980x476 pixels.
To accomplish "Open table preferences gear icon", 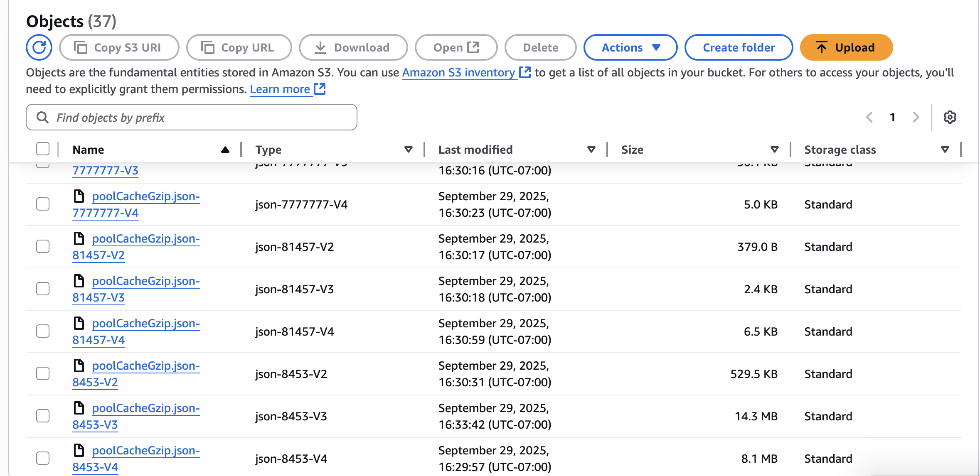I will [950, 117].
